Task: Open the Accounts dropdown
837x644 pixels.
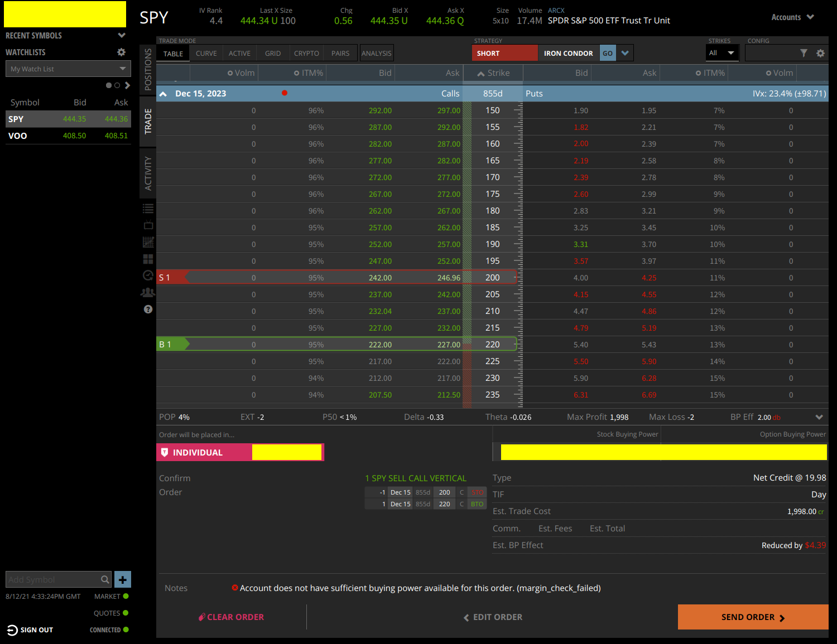Action: 792,17
